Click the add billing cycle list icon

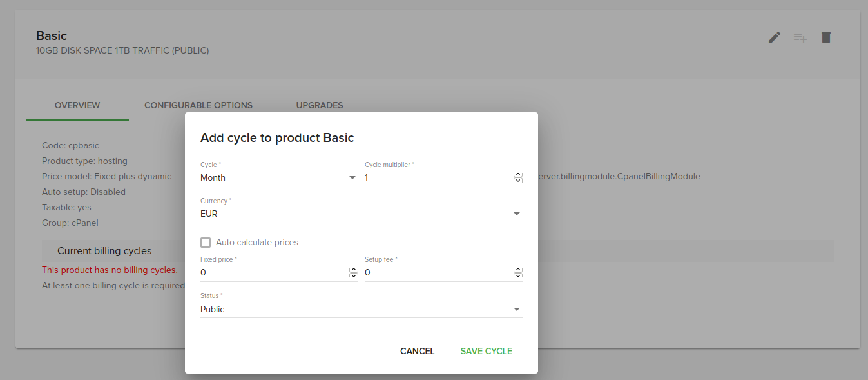pyautogui.click(x=800, y=37)
